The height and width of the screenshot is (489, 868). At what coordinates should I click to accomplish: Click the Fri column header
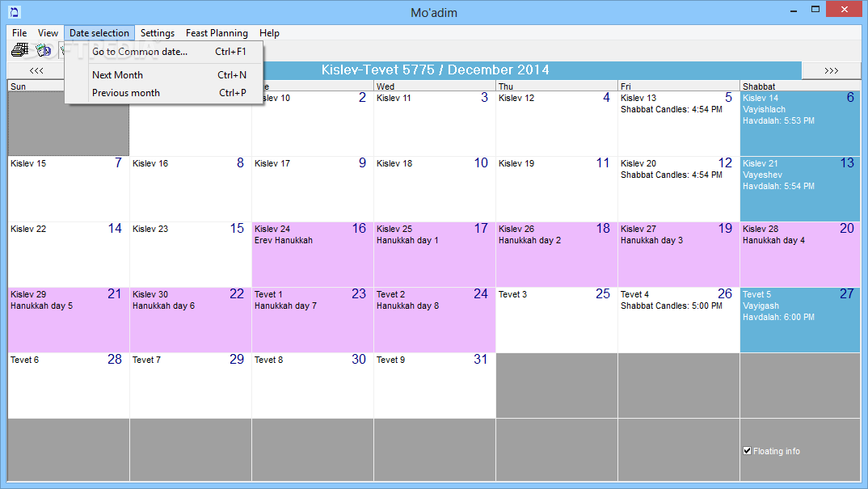[679, 86]
